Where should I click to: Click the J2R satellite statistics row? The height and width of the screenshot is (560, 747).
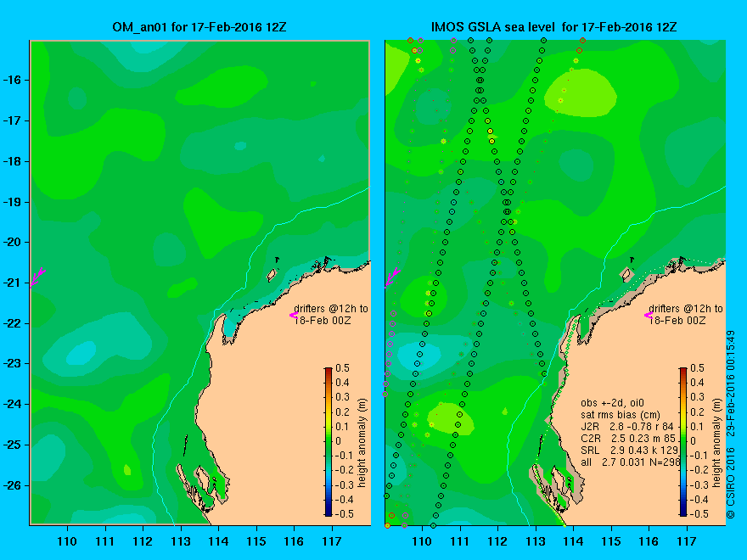[627, 426]
